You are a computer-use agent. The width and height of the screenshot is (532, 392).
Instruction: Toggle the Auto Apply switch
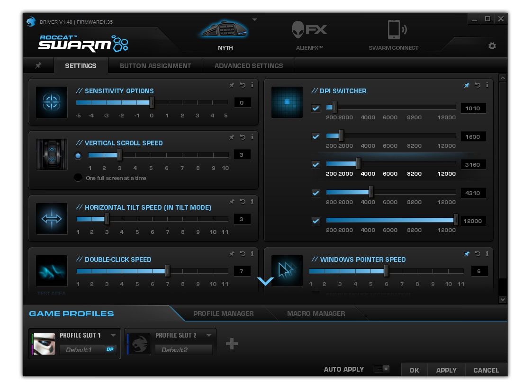pyautogui.click(x=382, y=369)
